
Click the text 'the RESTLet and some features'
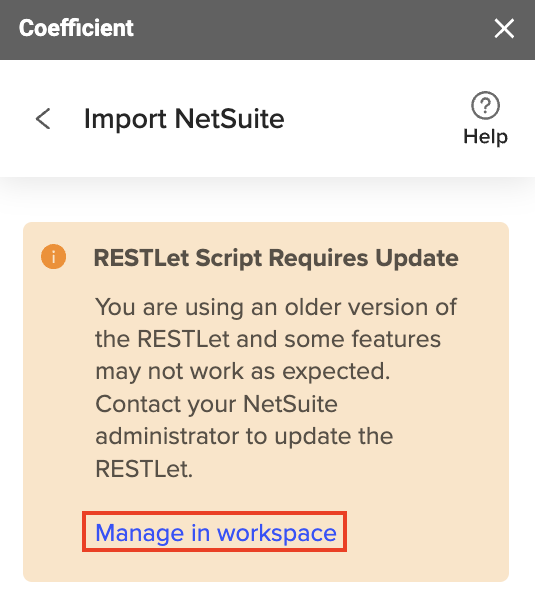point(268,339)
